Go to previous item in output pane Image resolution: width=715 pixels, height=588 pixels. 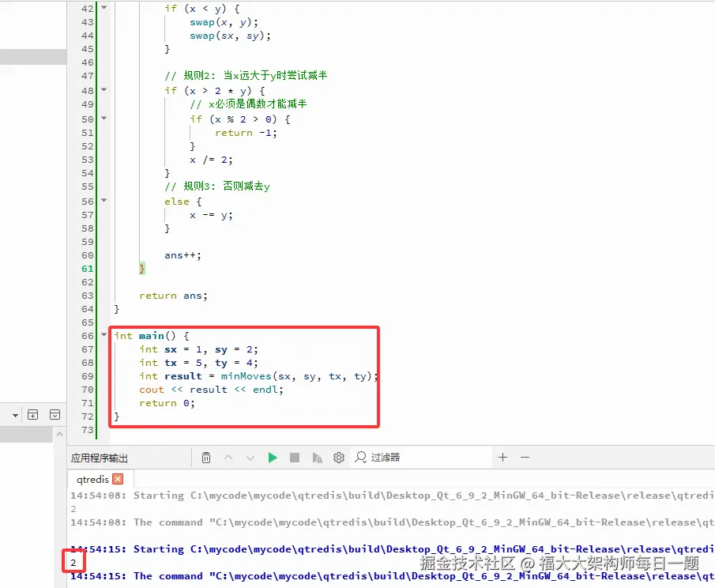click(228, 458)
